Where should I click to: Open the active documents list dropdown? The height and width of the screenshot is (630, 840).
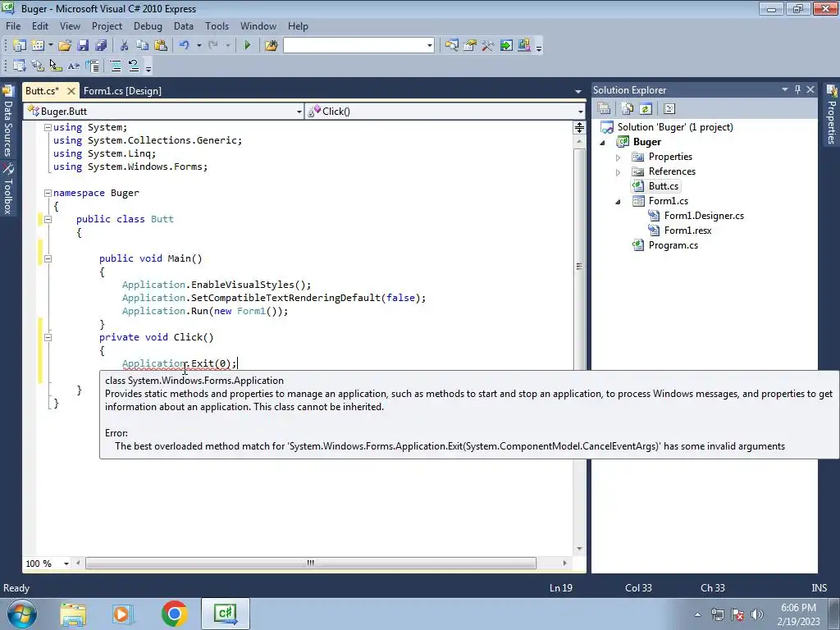point(578,92)
